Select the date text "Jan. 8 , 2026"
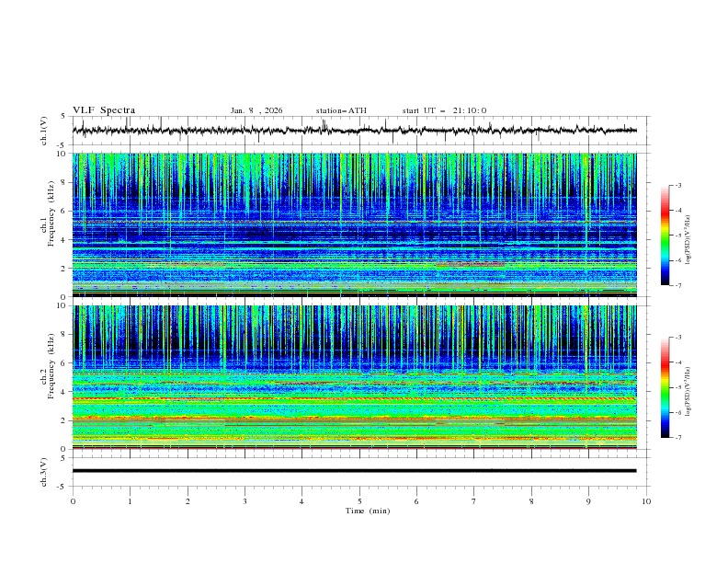This screenshot has height=563, width=728. point(256,110)
